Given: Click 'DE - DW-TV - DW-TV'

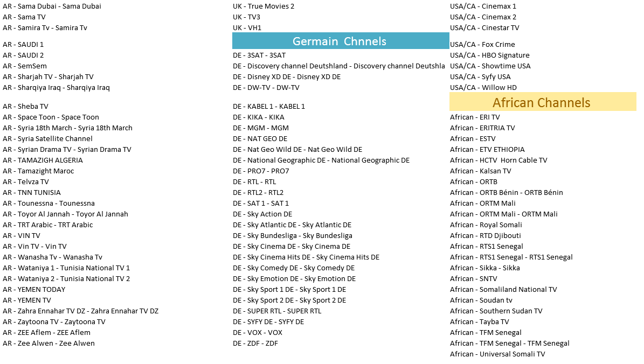Looking at the screenshot, I should pyautogui.click(x=266, y=87).
